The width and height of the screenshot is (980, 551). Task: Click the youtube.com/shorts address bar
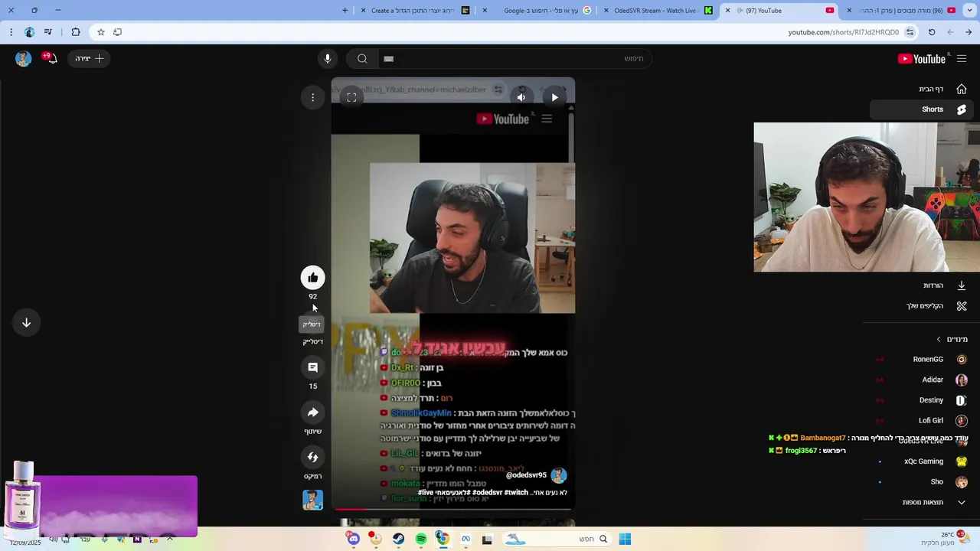844,32
